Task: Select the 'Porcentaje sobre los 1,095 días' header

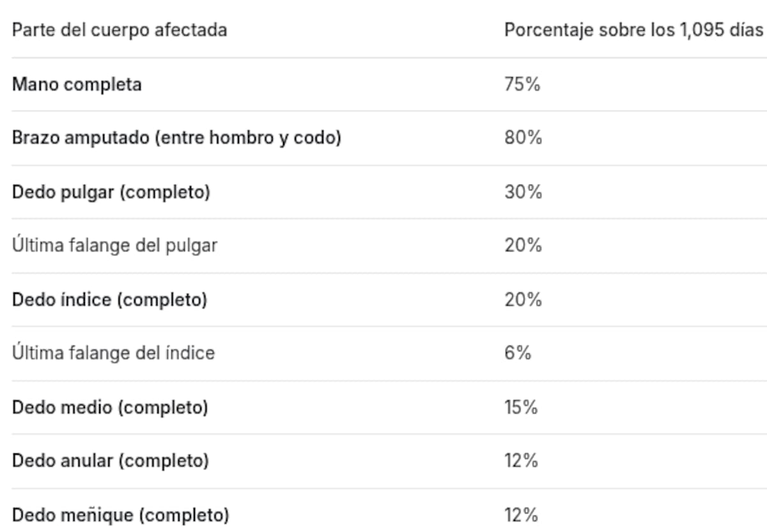Action: pyautogui.click(x=634, y=30)
